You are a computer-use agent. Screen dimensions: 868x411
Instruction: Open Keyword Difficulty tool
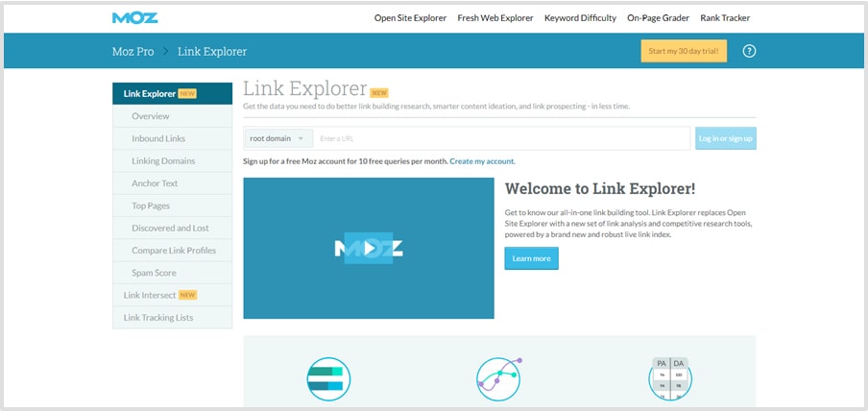pyautogui.click(x=580, y=17)
